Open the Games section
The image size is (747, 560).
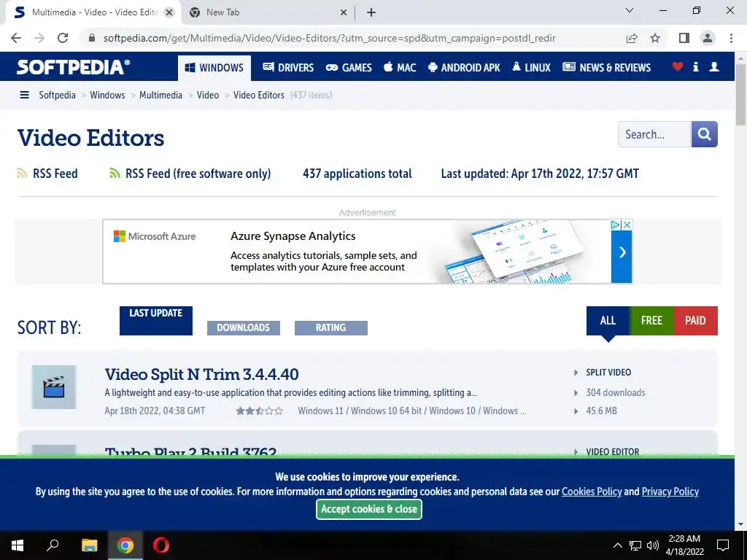349,68
